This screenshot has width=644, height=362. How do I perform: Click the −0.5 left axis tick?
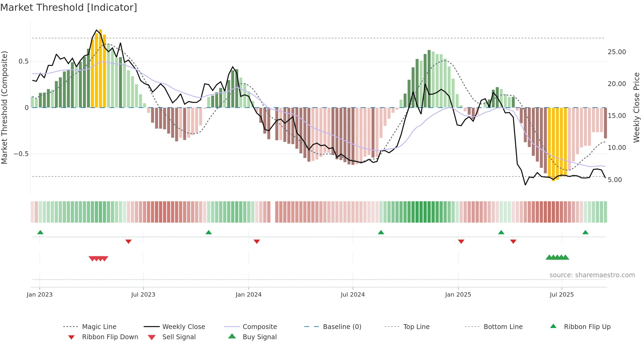(21, 154)
